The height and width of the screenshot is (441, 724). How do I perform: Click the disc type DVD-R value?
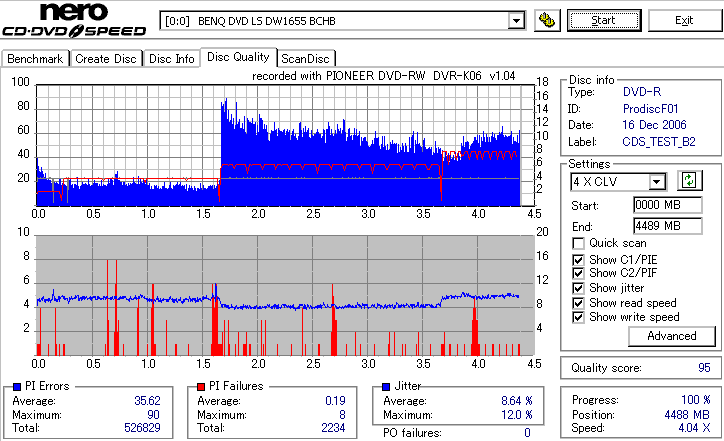click(x=642, y=92)
